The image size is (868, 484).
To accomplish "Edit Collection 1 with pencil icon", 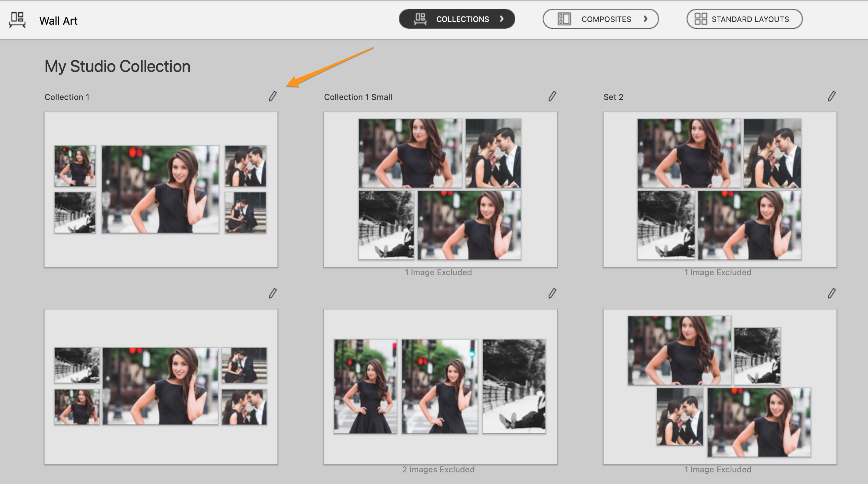I will [273, 97].
